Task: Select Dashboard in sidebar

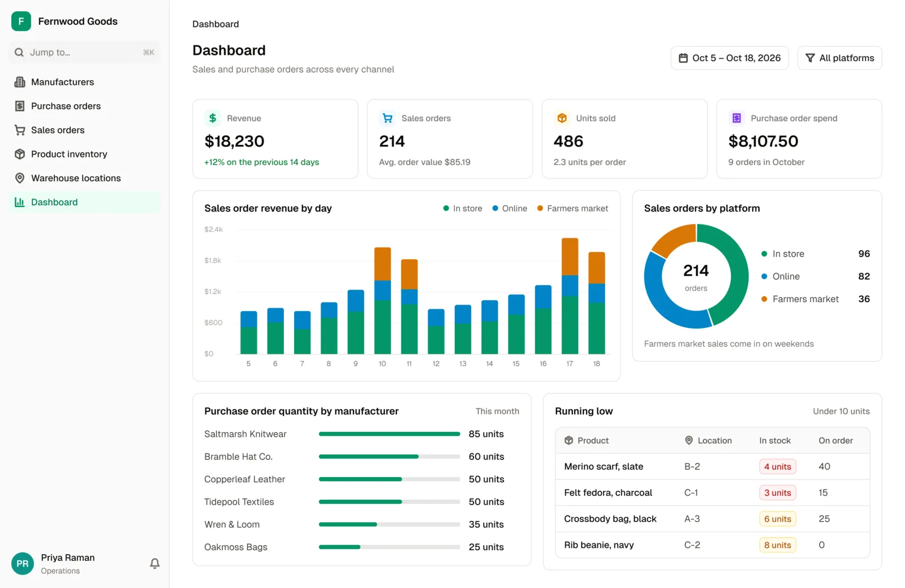Action: [x=85, y=202]
